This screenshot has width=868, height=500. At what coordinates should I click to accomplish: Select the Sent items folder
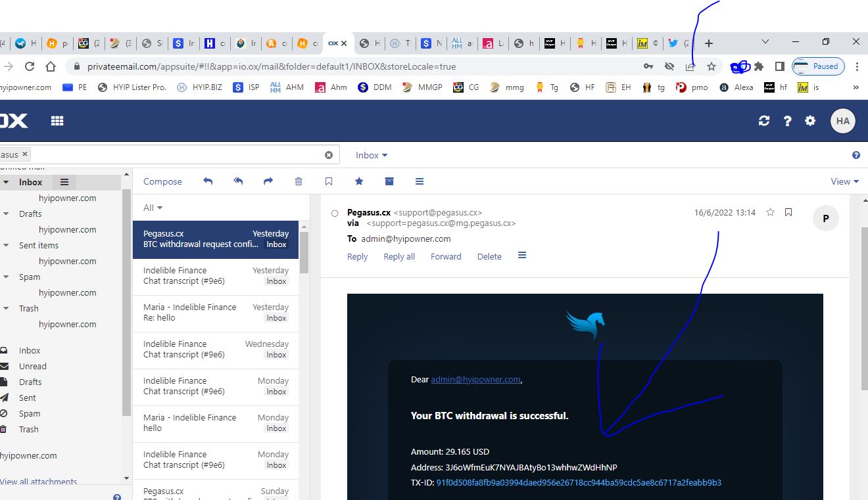[x=39, y=245]
